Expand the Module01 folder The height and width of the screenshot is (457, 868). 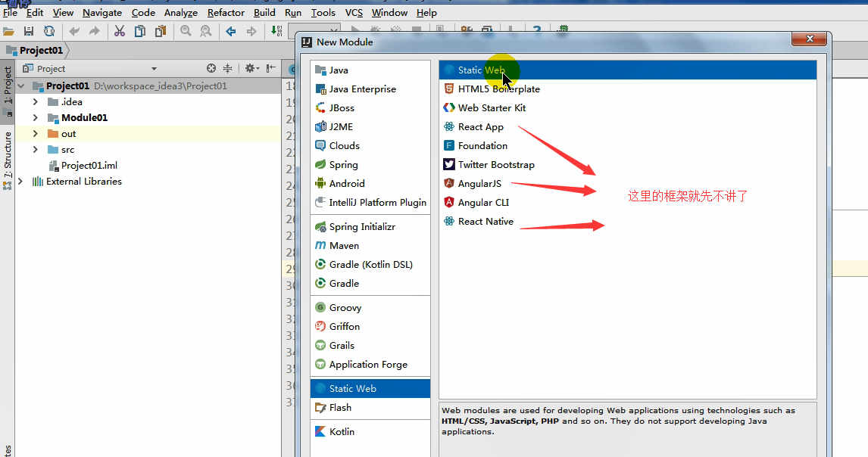click(x=36, y=118)
